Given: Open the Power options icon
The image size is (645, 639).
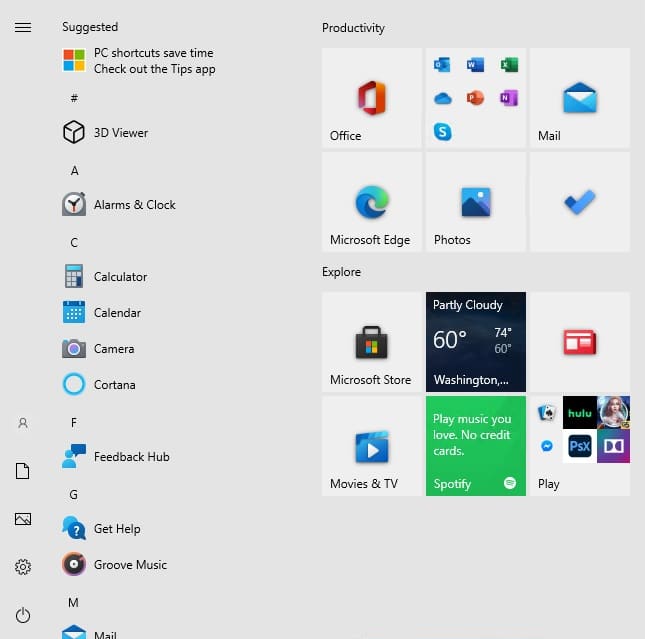Looking at the screenshot, I should [23, 615].
